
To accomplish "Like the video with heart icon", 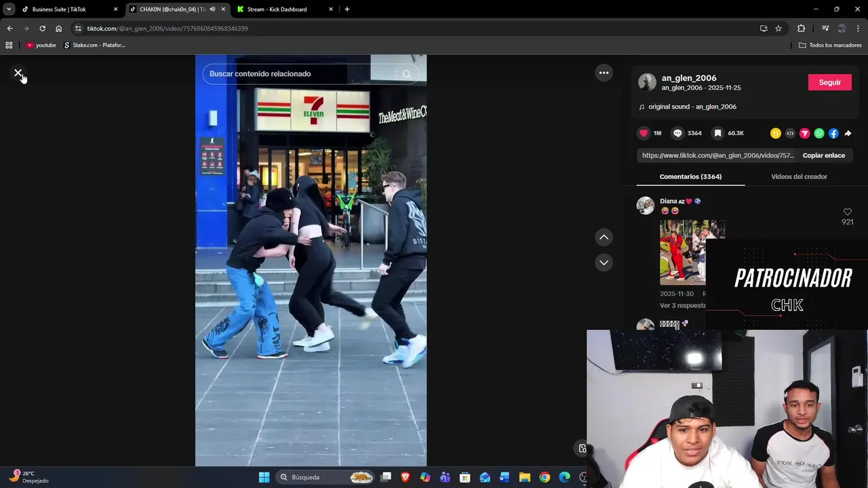I will pos(644,133).
